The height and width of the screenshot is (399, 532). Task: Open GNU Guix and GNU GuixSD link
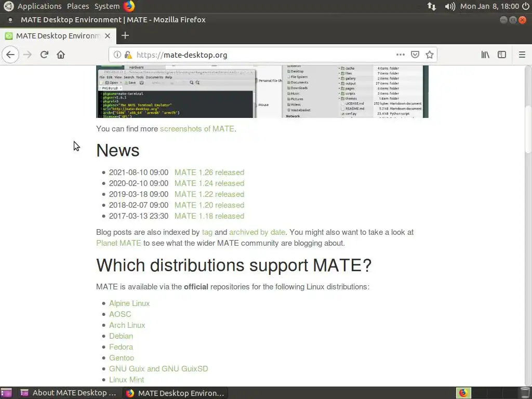158,368
